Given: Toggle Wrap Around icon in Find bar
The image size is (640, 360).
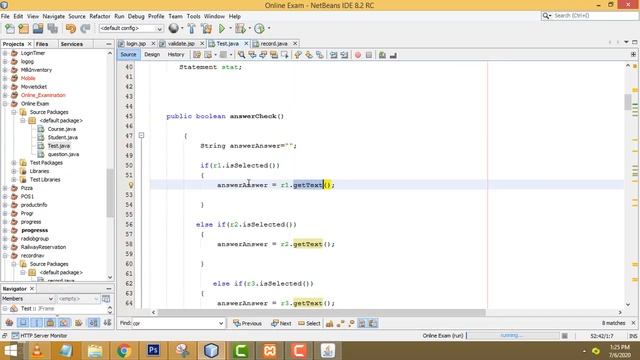Looking at the screenshot, I should tap(373, 323).
